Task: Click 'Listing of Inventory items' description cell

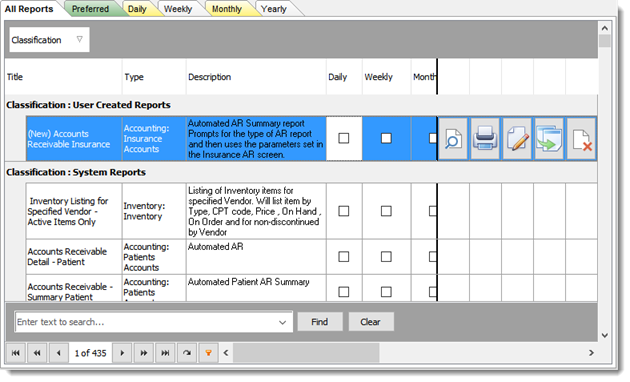Action: pyautogui.click(x=256, y=211)
